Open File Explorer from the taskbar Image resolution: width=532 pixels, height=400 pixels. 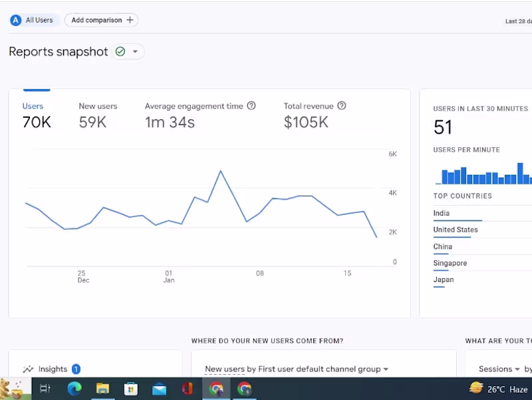tap(102, 389)
